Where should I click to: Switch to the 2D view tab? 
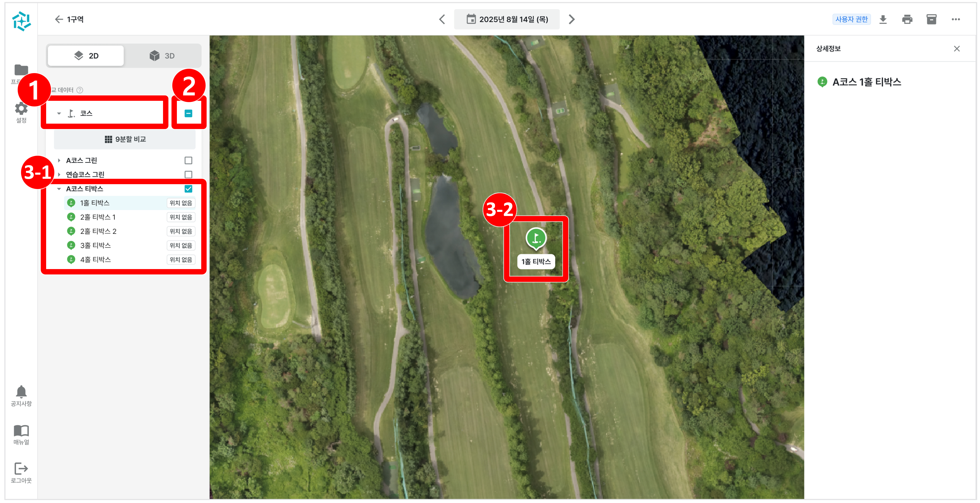click(86, 56)
